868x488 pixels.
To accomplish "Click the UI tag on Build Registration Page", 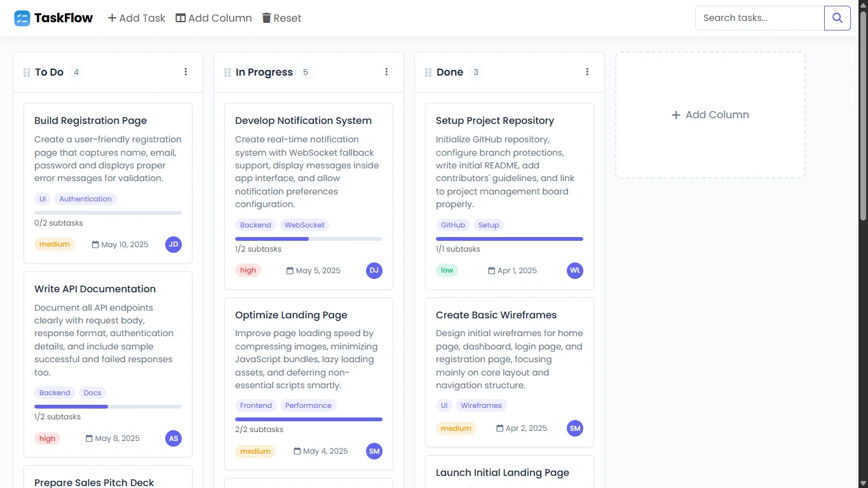I will tap(43, 199).
